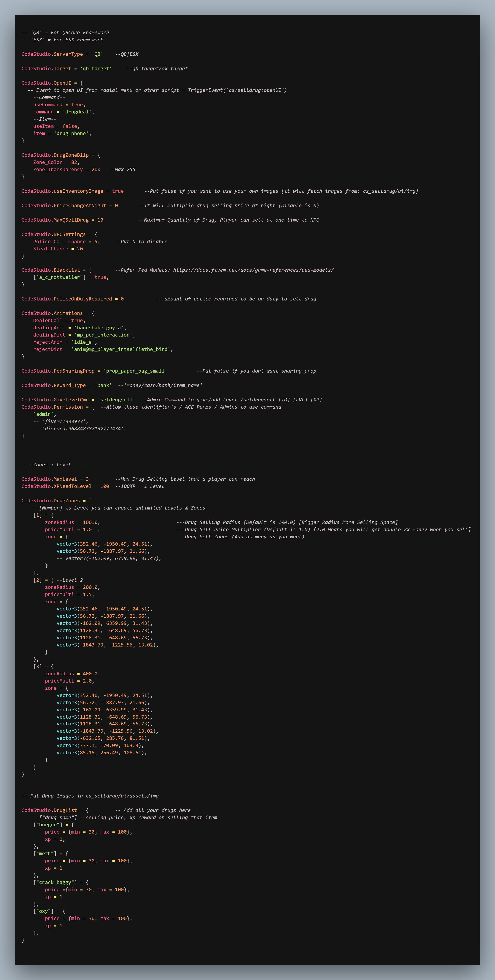The height and width of the screenshot is (980, 495).
Task: Click the CodeStudio.DrugZones table opening brace
Action: 90,501
